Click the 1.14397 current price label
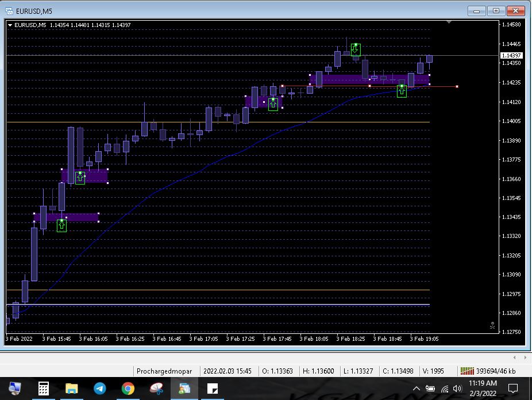The image size is (532, 400). 511,55
